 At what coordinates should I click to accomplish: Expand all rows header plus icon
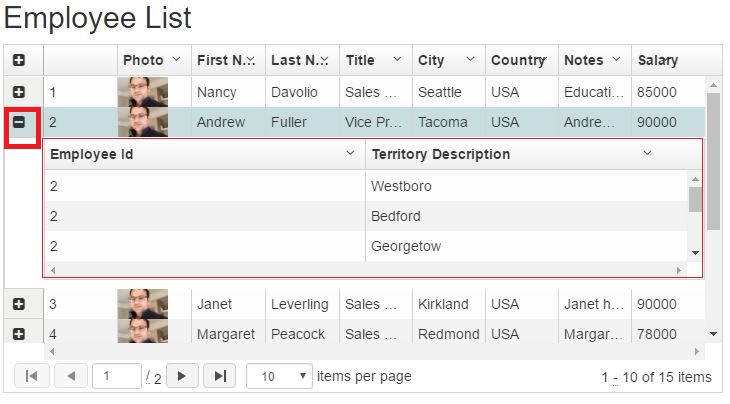click(x=19, y=60)
